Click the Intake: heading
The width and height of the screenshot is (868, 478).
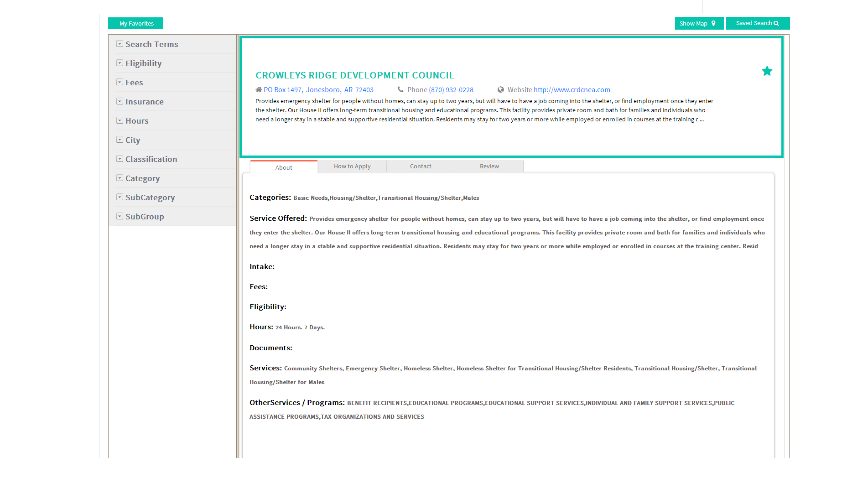(x=262, y=267)
